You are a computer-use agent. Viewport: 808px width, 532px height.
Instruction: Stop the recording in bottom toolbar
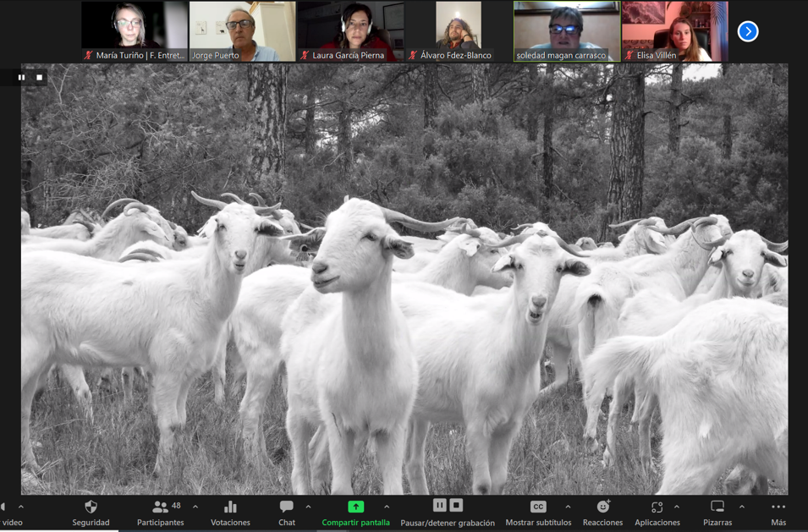(x=456, y=505)
